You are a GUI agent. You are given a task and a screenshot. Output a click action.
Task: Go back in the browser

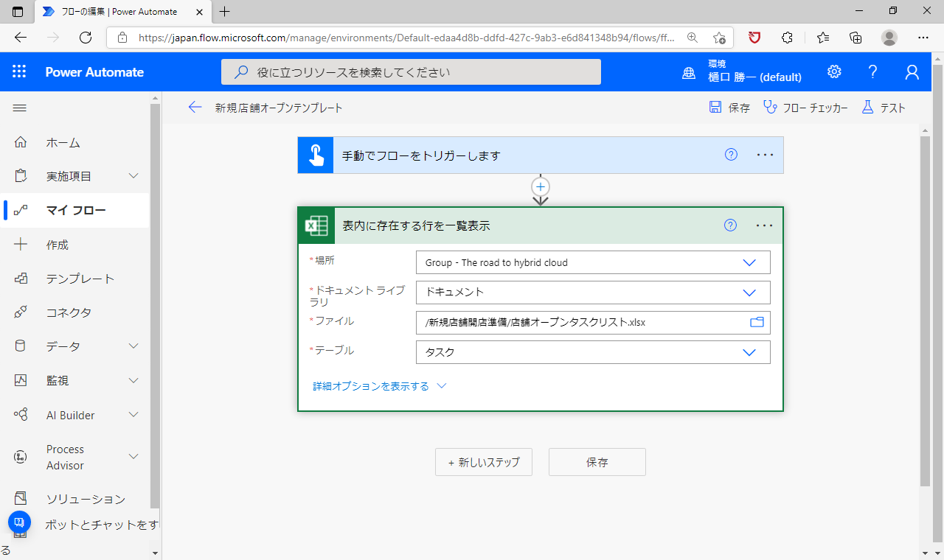click(21, 38)
